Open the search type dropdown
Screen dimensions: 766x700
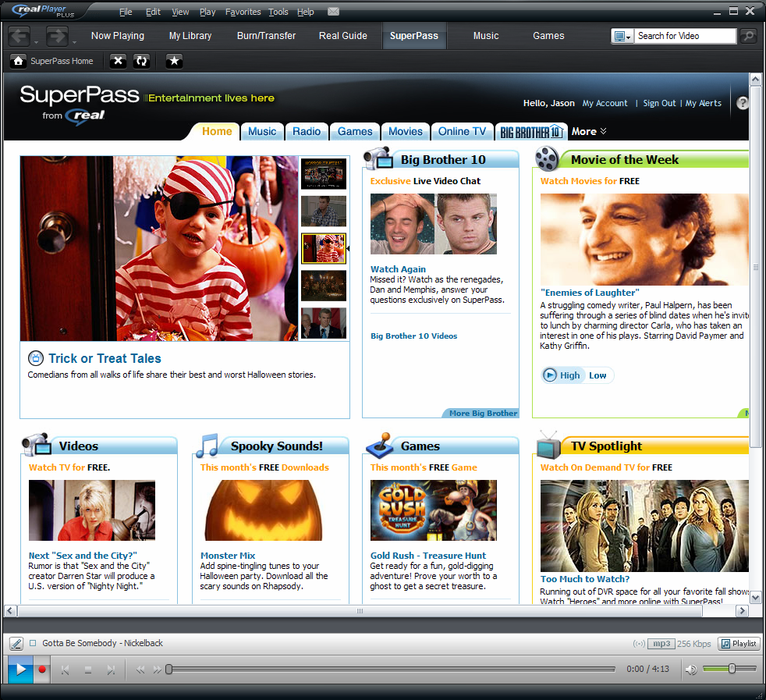623,36
